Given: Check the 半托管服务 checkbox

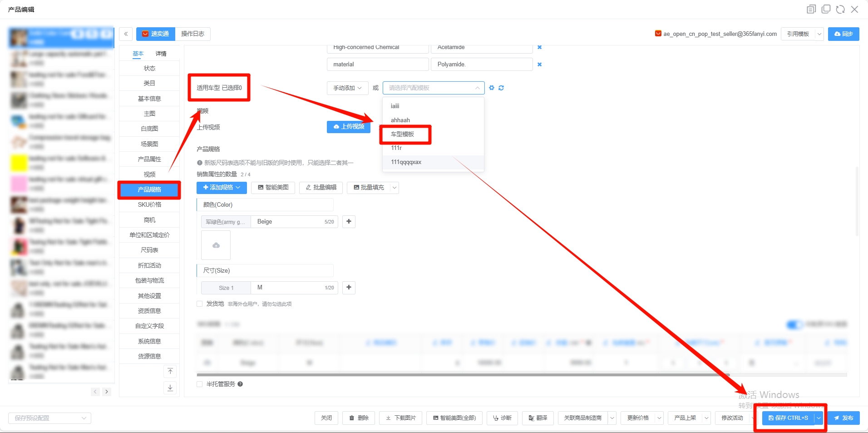Looking at the screenshot, I should 200,384.
